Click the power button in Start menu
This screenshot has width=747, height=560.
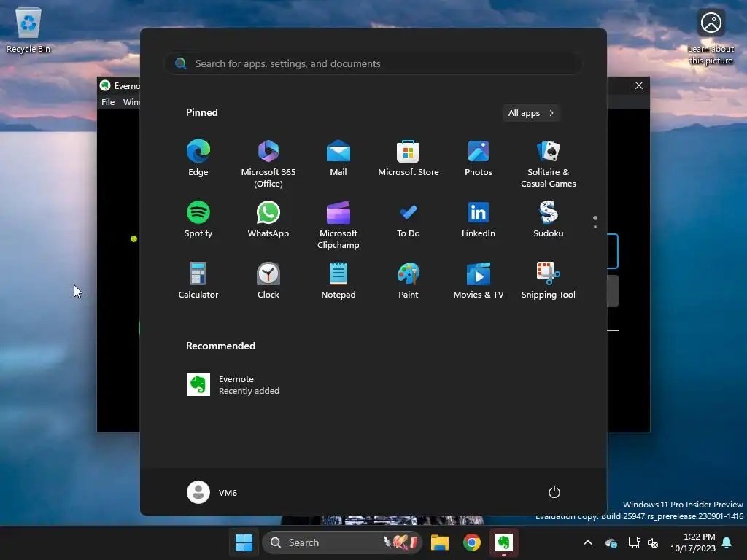click(554, 492)
